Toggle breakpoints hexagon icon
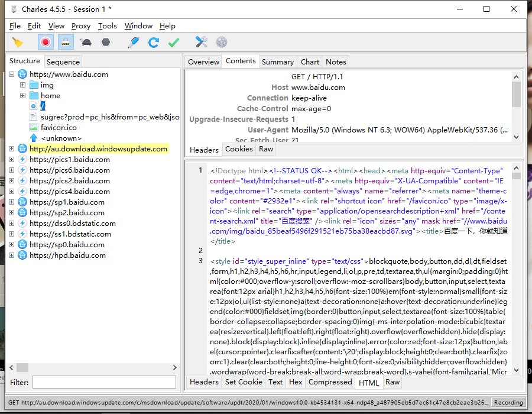The image size is (532, 414). tap(106, 43)
